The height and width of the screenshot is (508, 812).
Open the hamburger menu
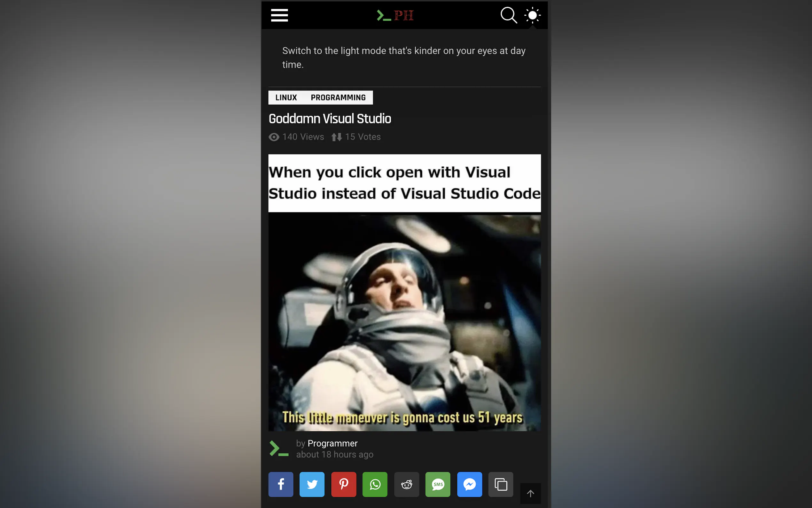tap(279, 15)
